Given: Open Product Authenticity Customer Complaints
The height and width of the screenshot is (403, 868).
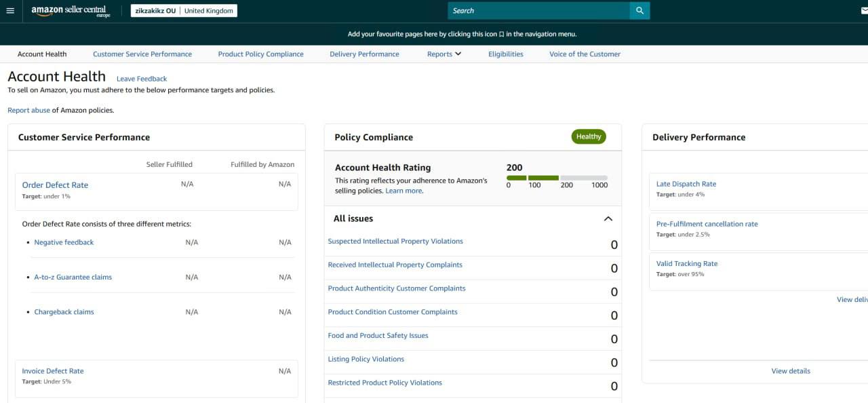Looking at the screenshot, I should click(x=397, y=288).
